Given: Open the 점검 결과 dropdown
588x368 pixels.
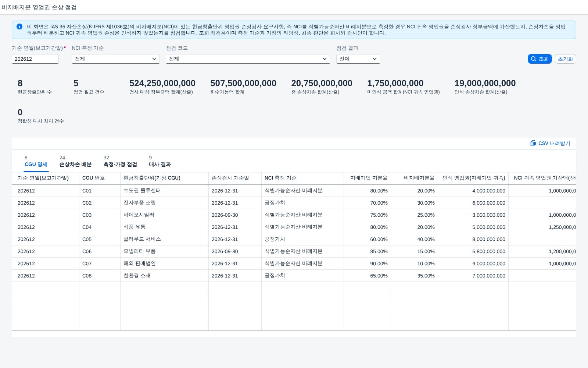Looking at the screenshot, I should click(x=358, y=59).
